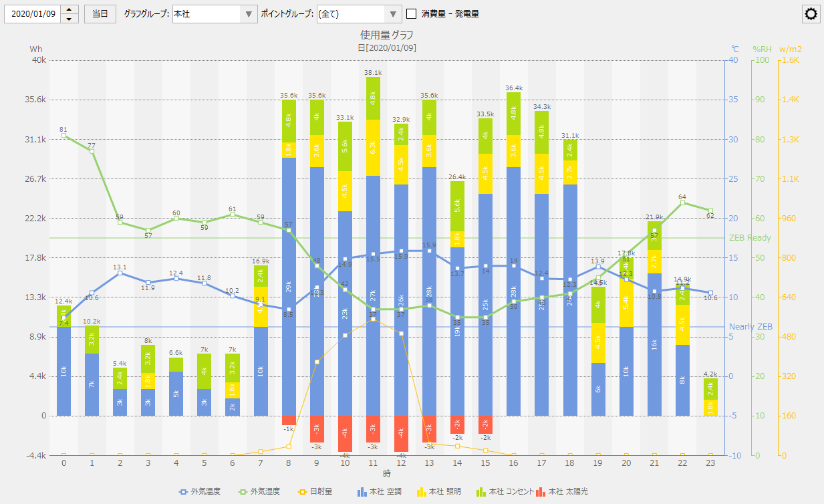Image resolution: width=824 pixels, height=504 pixels.
Task: Toggle 本社 照明 legend bar icon
Action: point(421,492)
